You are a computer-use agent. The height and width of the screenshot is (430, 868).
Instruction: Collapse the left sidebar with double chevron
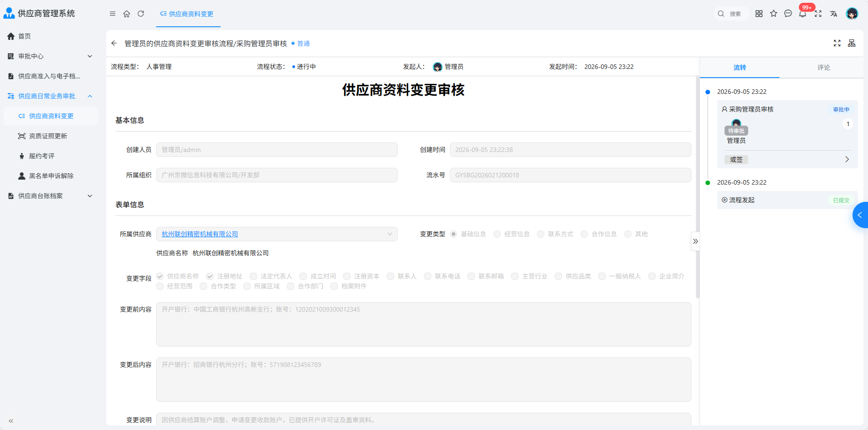click(x=11, y=421)
